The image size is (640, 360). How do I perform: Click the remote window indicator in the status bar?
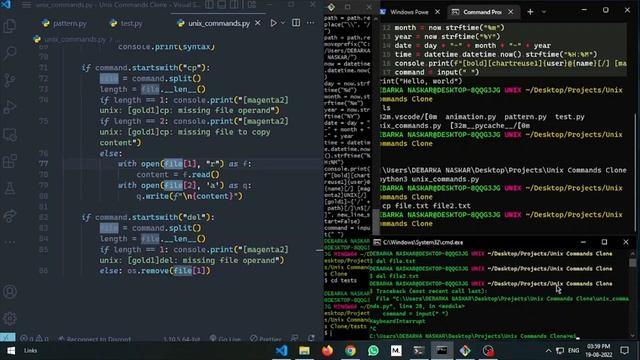click(x=8, y=338)
